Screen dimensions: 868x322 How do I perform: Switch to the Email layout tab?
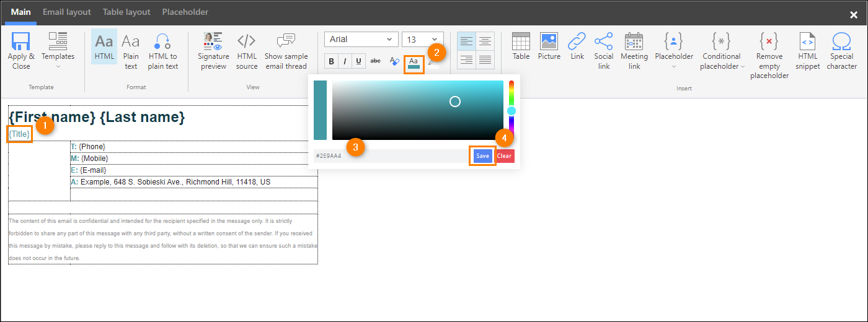67,12
